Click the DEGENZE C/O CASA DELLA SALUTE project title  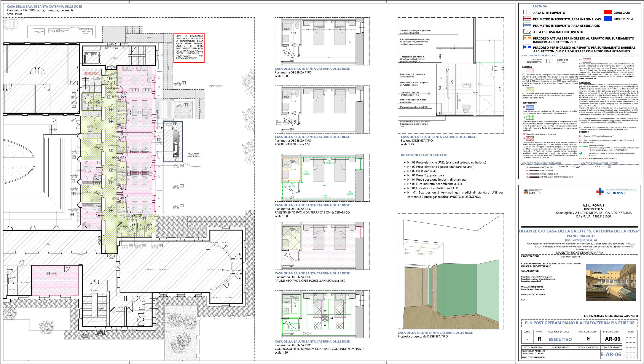coord(579,231)
